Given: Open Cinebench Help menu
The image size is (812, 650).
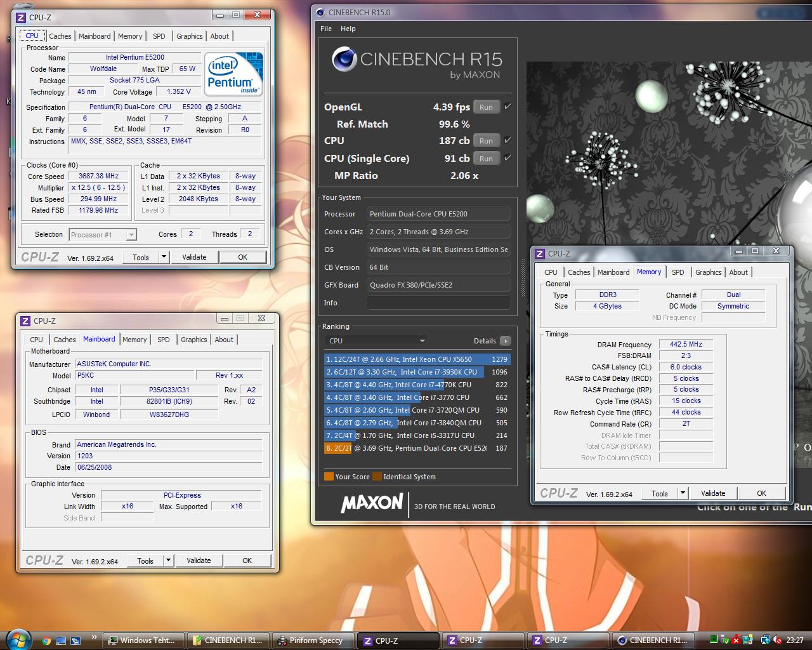Looking at the screenshot, I should coord(348,29).
